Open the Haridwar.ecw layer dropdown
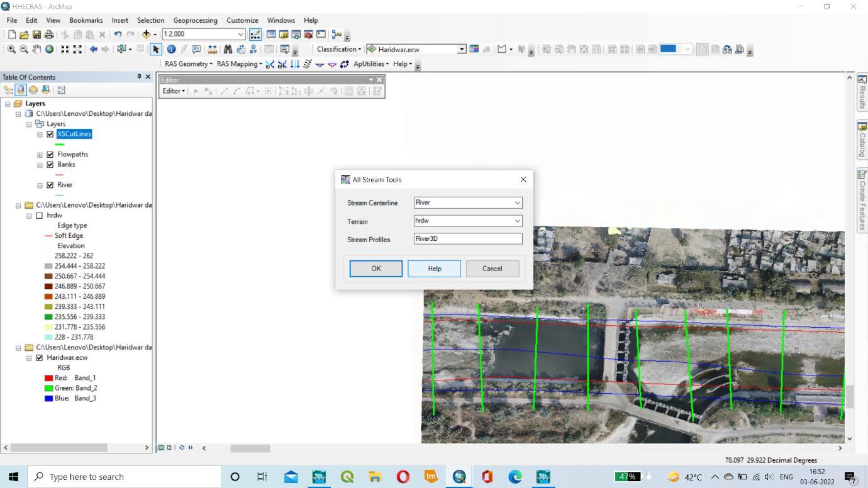The height and width of the screenshot is (488, 868). (462, 49)
